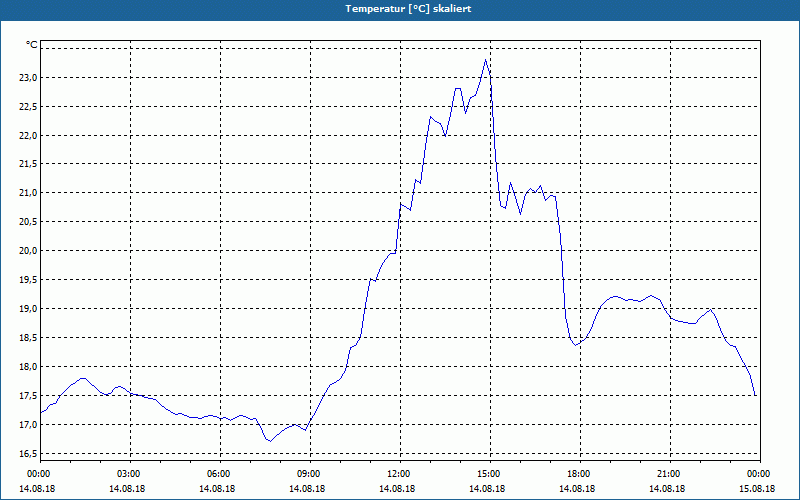
Task: Click the highest peak of the temperature curve
Action: pos(486,60)
